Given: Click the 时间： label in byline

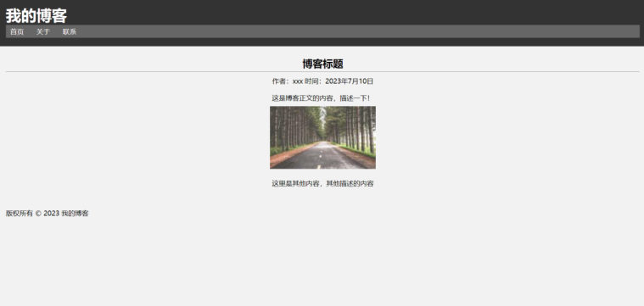Looking at the screenshot, I should pyautogui.click(x=315, y=81).
